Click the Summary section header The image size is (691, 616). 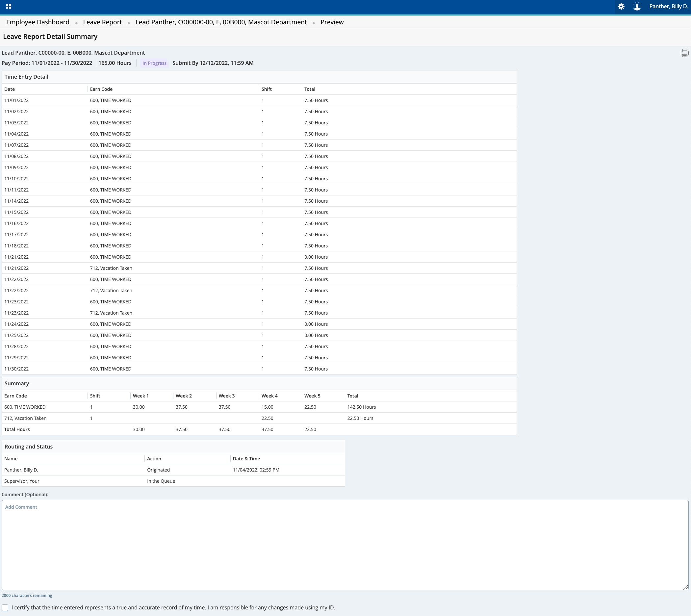17,383
